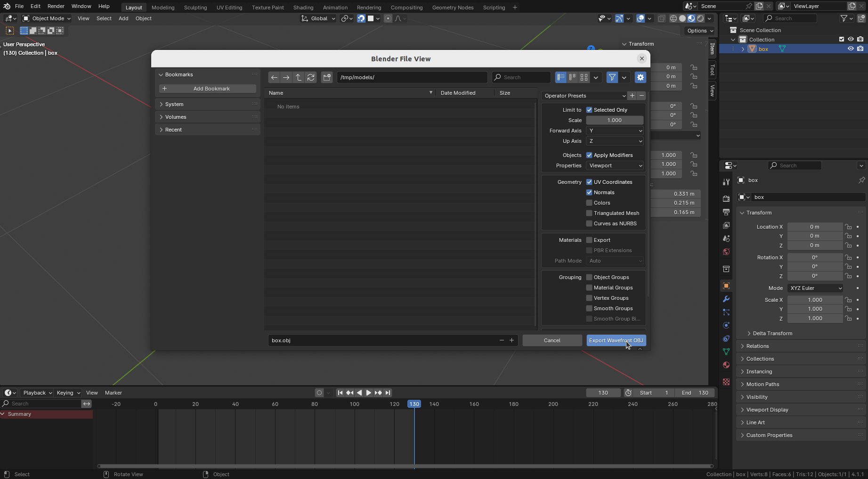The height and width of the screenshot is (479, 868).
Task: Toggle UV Coordinates export
Action: point(589,182)
